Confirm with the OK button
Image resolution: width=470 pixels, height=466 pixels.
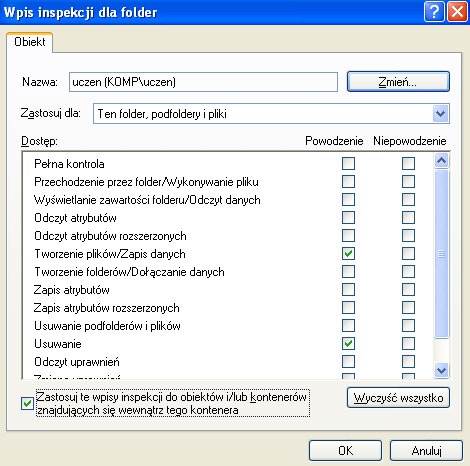(x=345, y=451)
